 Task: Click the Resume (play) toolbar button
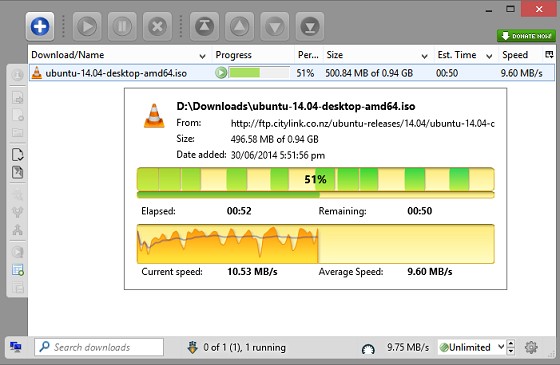coord(87,26)
